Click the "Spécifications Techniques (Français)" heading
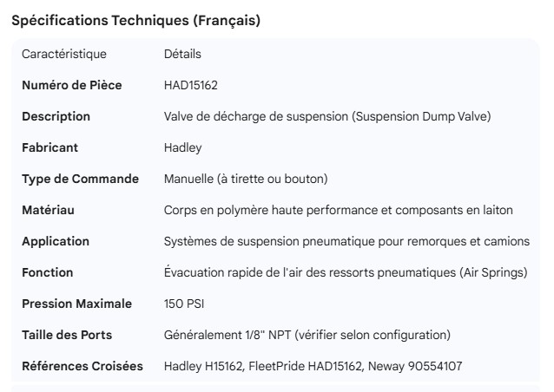554x392 pixels. [135, 21]
